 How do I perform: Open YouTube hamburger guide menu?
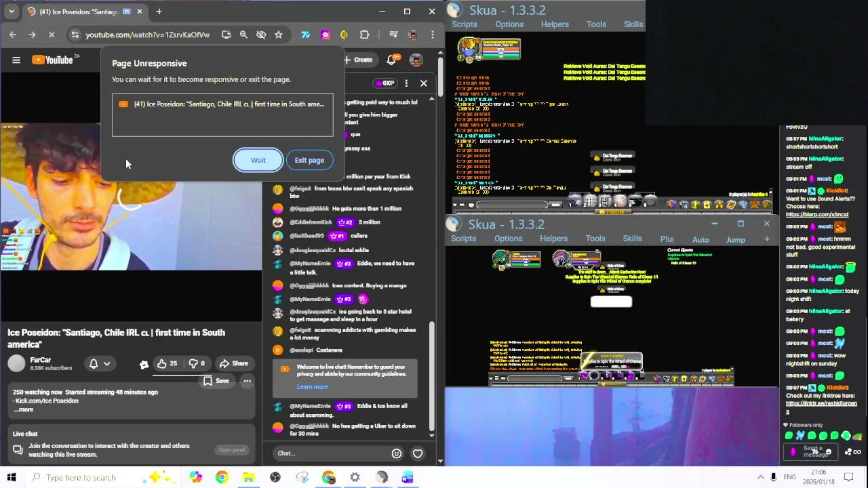(x=16, y=60)
